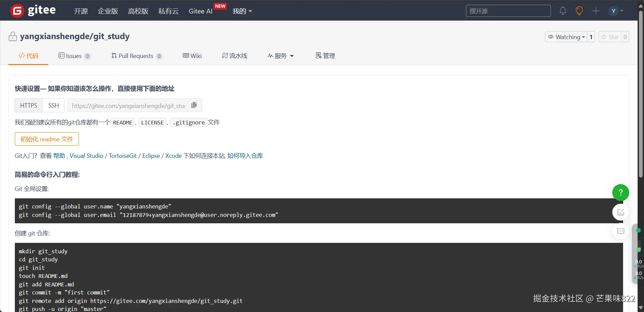Click 企业版 in the top navigation
Screen dimensions: 644x312
(x=108, y=11)
